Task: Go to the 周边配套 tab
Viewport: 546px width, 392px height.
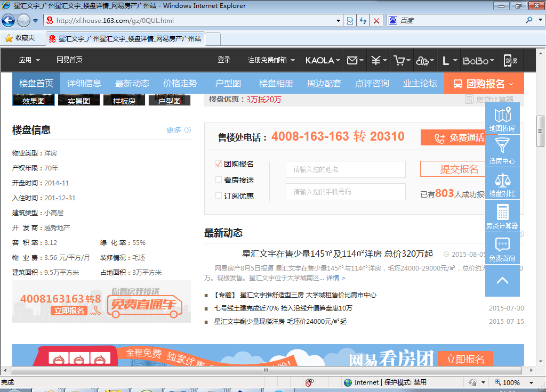Action: click(x=324, y=83)
